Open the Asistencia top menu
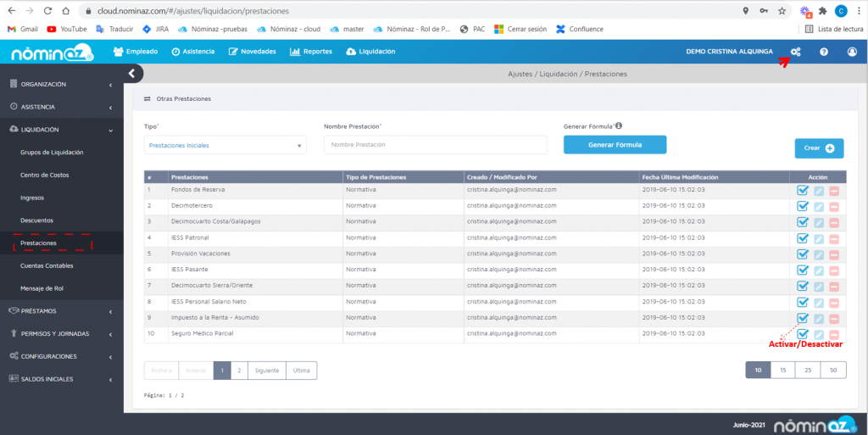Screen dimensions: 868x435 pyautogui.click(x=192, y=52)
